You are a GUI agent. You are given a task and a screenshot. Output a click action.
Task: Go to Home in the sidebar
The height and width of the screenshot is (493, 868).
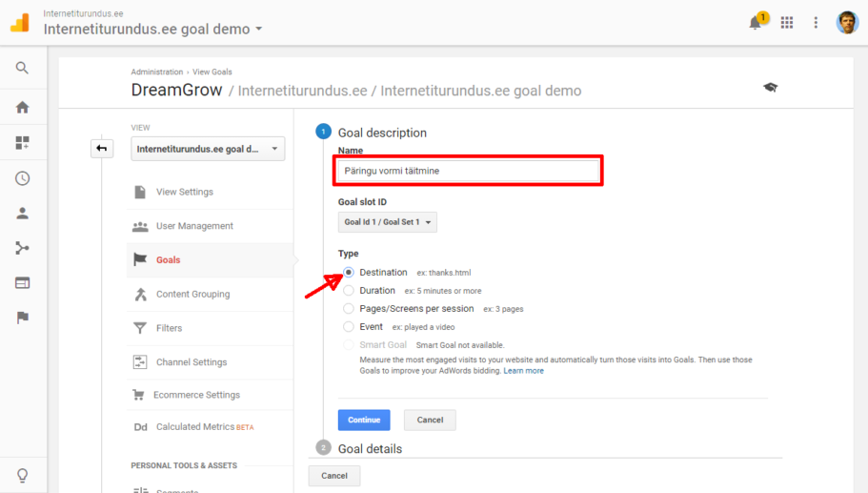click(x=22, y=108)
